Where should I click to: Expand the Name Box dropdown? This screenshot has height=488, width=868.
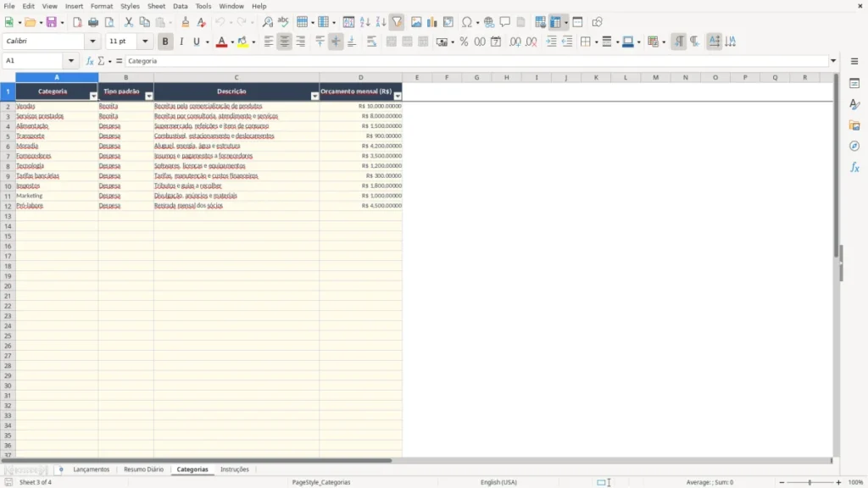pos(71,61)
